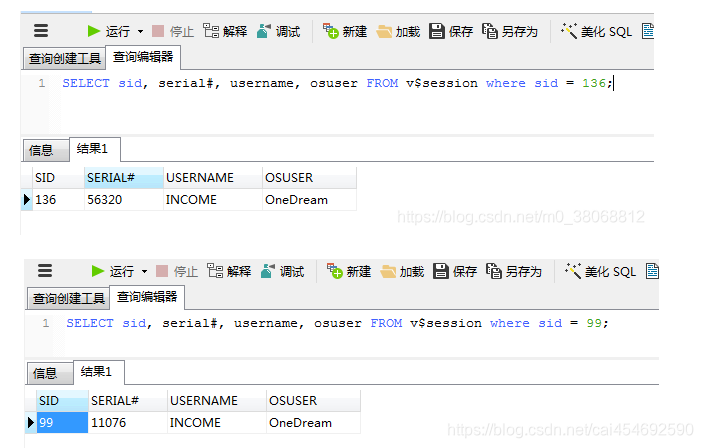Image resolution: width=703 pixels, height=448 pixels.
Task: Open hamburger menu in upper query window
Action: (41, 30)
